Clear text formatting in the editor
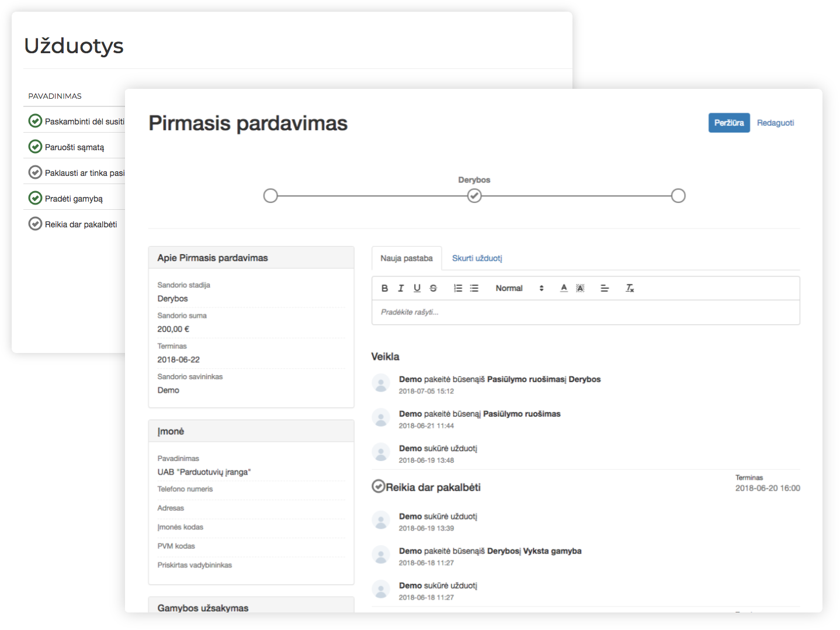 630,288
